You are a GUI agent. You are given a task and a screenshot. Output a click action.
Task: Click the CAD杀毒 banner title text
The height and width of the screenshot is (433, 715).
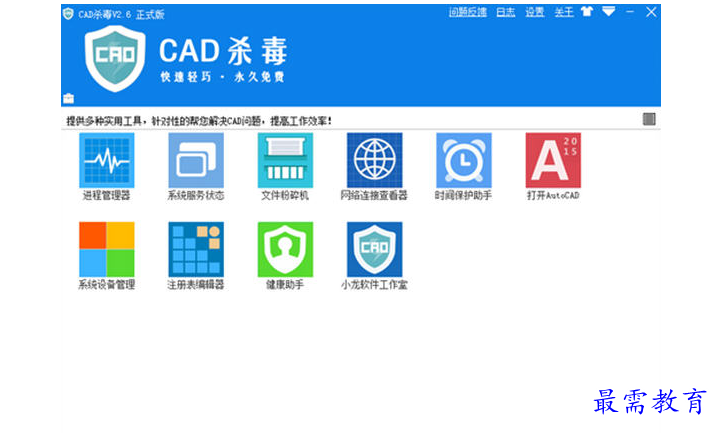pyautogui.click(x=223, y=51)
